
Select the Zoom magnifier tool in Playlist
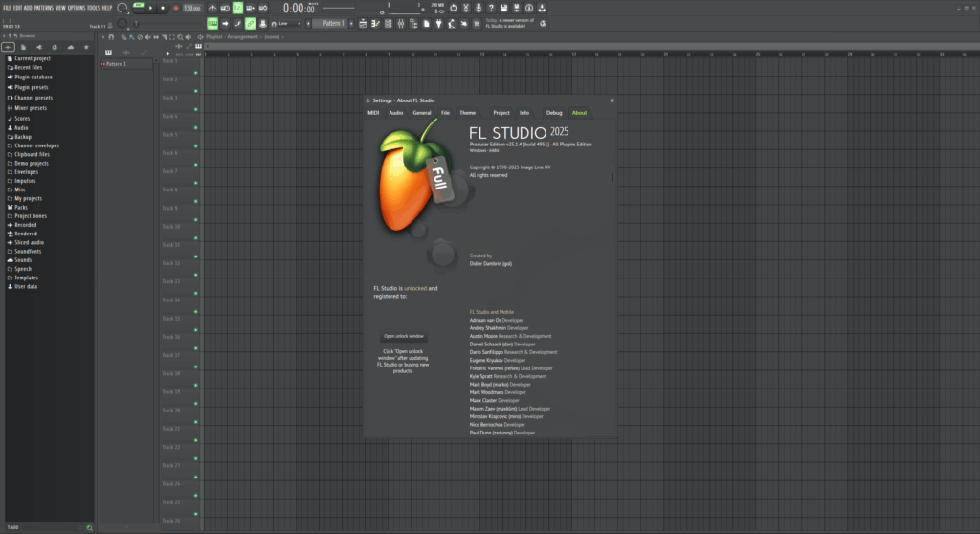tap(180, 37)
